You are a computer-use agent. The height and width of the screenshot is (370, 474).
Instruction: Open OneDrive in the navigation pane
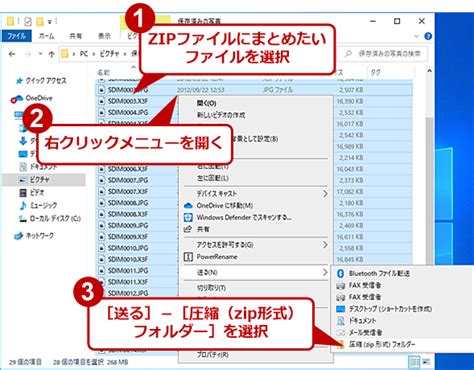(x=39, y=98)
